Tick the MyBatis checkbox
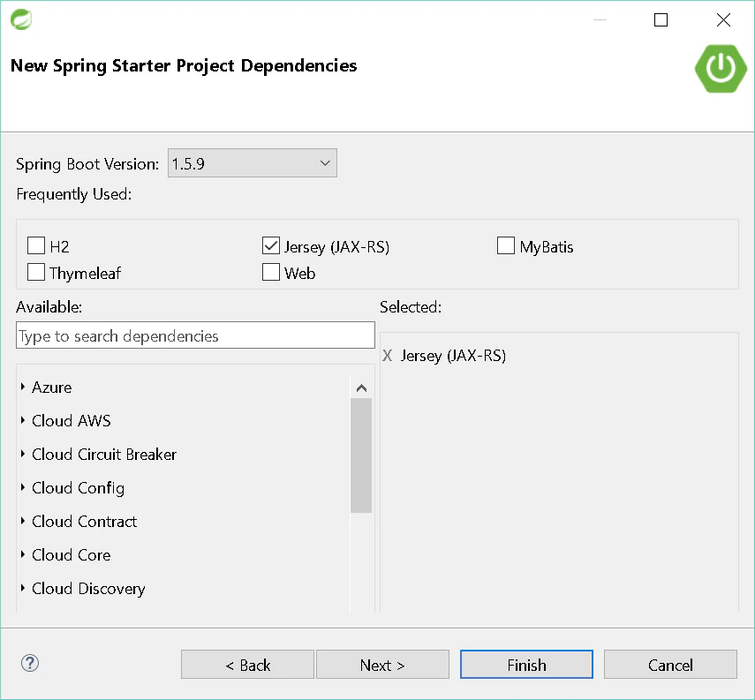The height and width of the screenshot is (700, 755). coord(506,245)
